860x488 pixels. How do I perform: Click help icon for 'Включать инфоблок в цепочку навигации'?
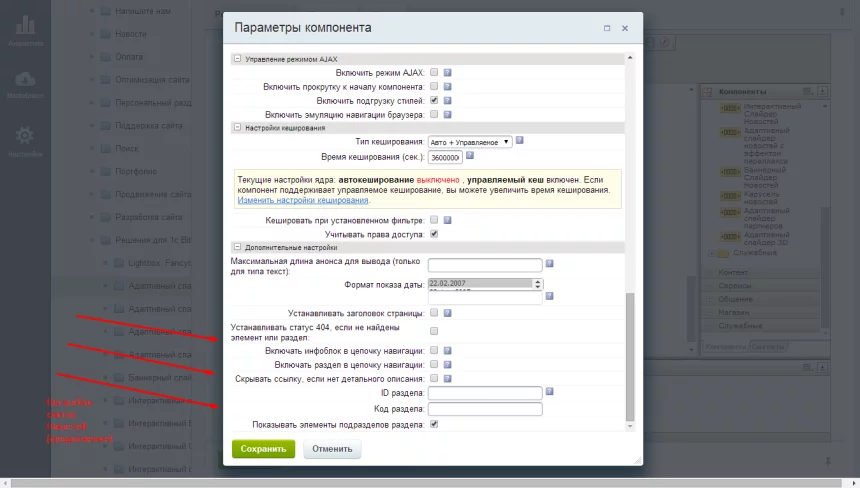pyautogui.click(x=448, y=350)
